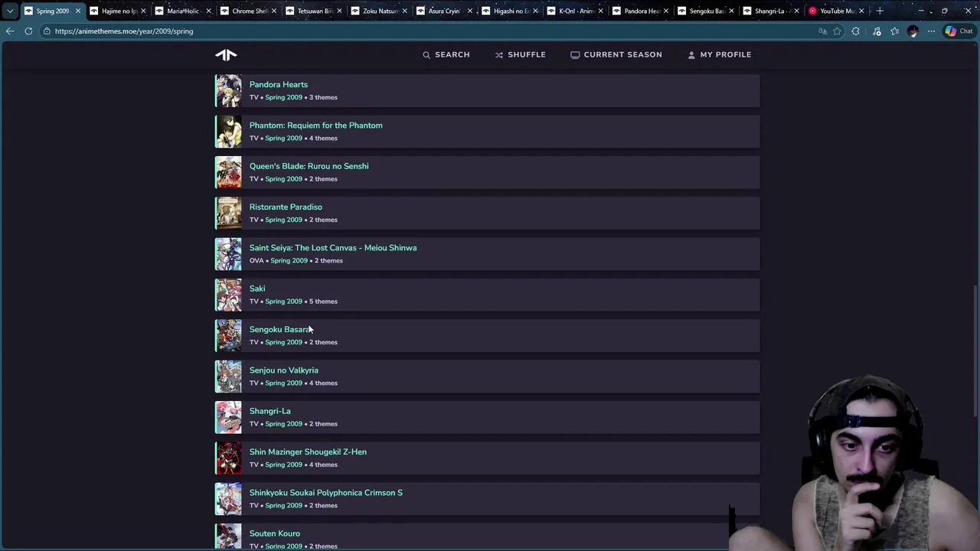Click Ristorante Paradiso cover thumbnail
The image size is (980, 551).
[x=228, y=213]
